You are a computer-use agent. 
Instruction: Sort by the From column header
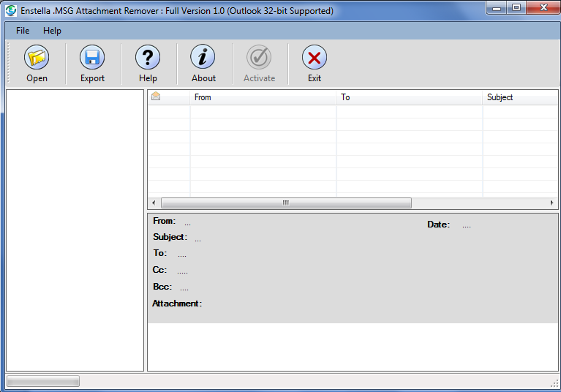coord(263,97)
